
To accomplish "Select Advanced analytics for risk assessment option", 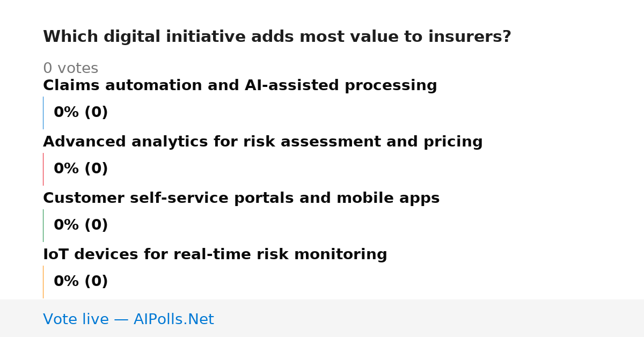I will coord(263,142).
